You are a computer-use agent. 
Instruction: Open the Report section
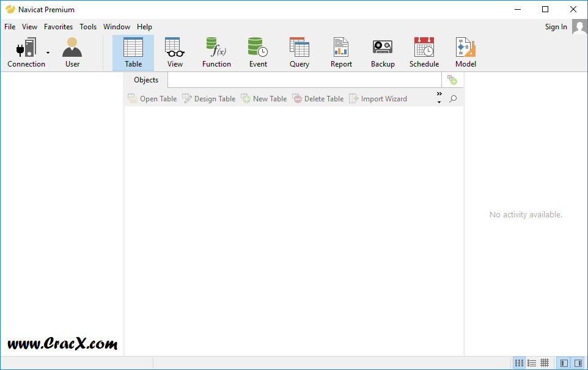tap(341, 53)
